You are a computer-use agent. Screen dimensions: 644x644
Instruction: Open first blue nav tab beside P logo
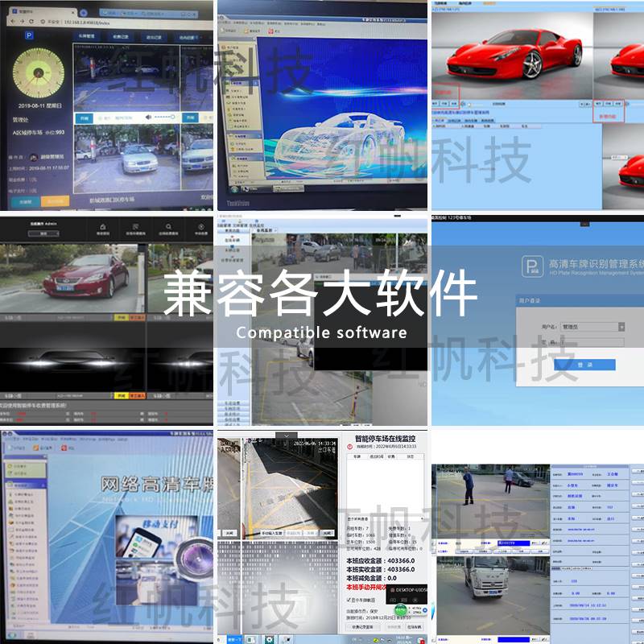click(x=87, y=36)
